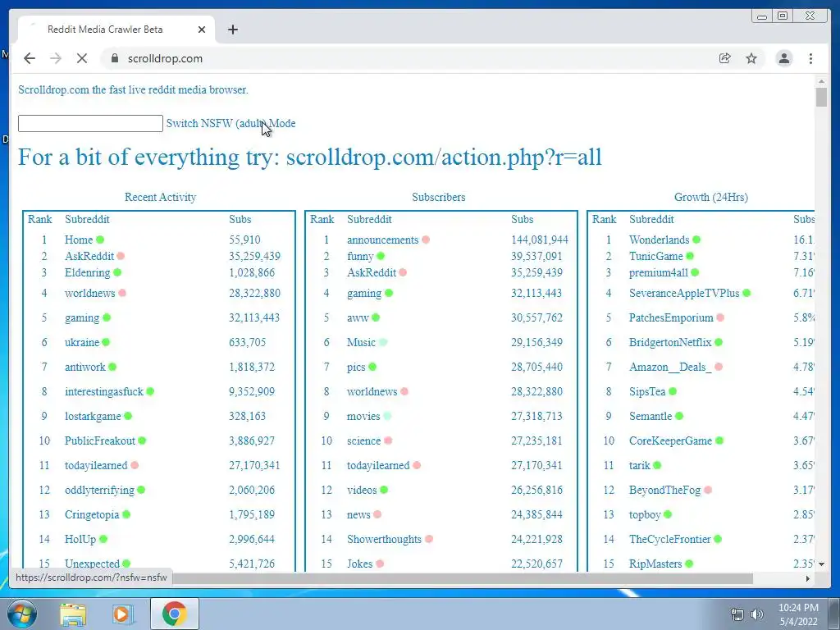Image resolution: width=840 pixels, height=630 pixels.
Task: Open Showerthoughts subreddit link
Action: pos(384,539)
